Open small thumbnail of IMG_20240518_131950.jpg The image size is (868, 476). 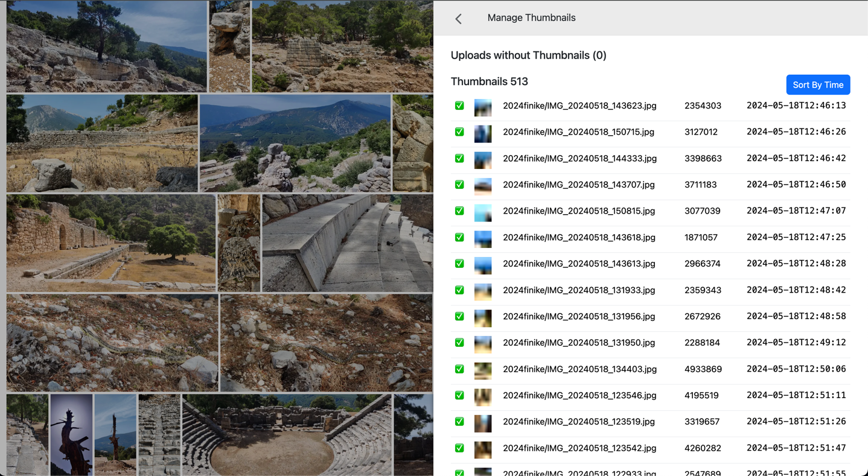(x=483, y=344)
